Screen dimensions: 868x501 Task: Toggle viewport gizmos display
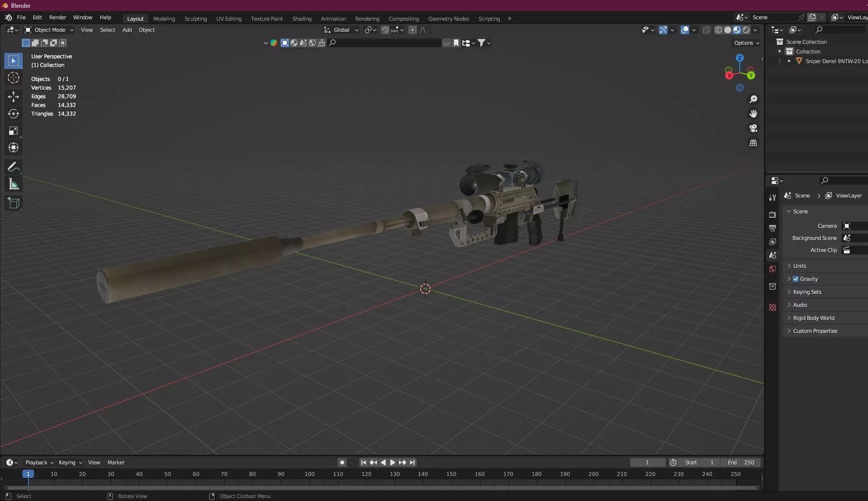[x=663, y=30]
